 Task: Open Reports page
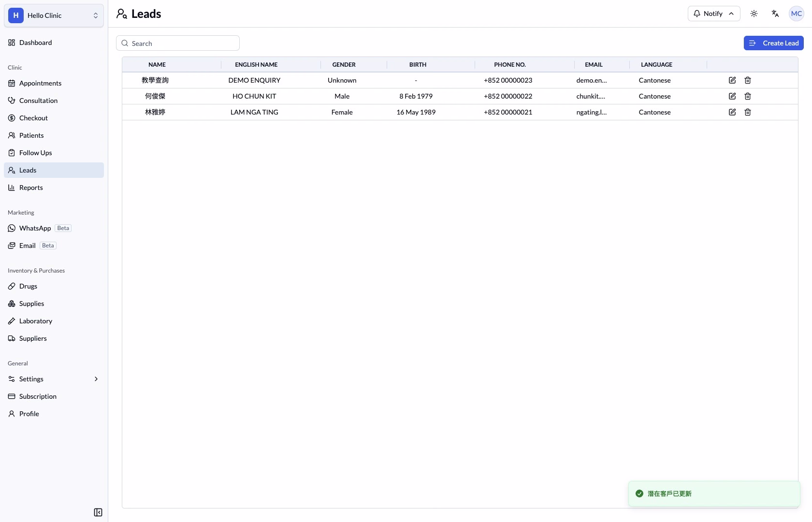pyautogui.click(x=54, y=188)
